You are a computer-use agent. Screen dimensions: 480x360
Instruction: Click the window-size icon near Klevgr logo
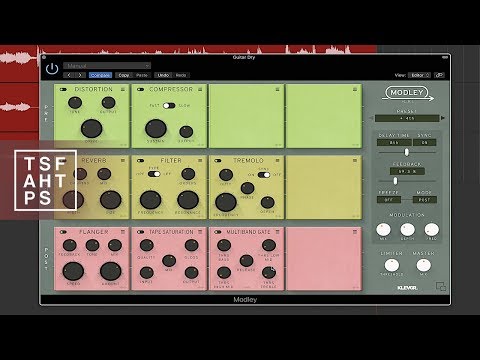pyautogui.click(x=441, y=286)
